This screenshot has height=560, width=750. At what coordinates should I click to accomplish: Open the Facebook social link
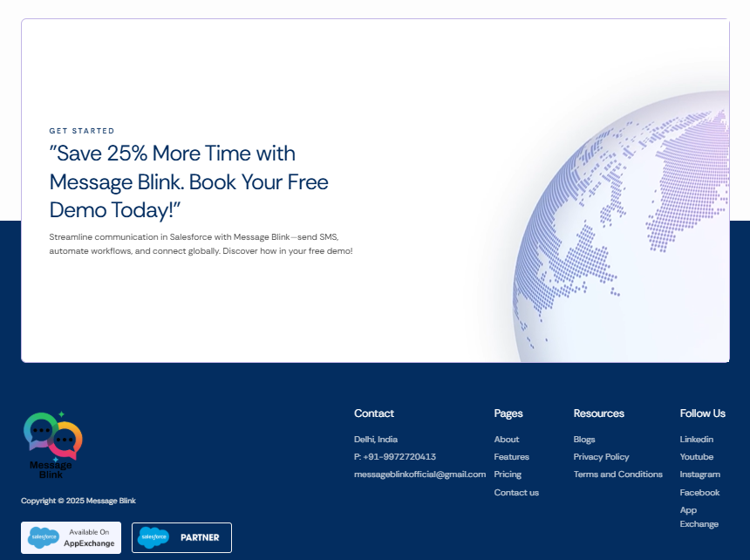point(699,493)
